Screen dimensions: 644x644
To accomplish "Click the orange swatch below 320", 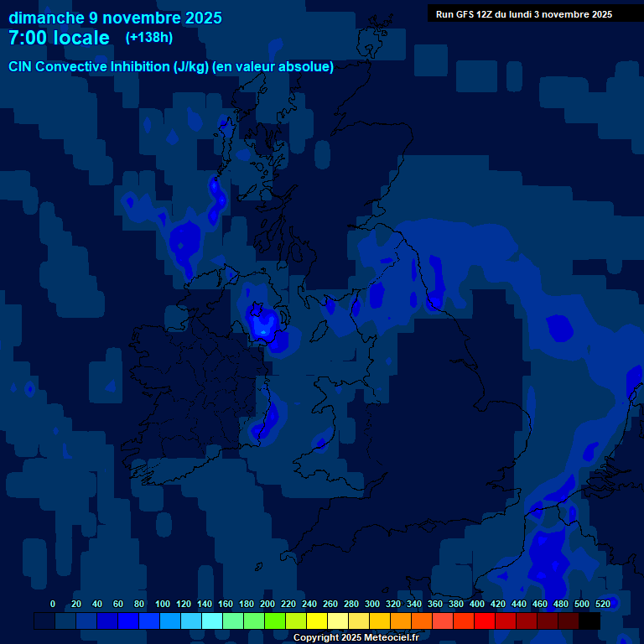I will [x=401, y=621].
